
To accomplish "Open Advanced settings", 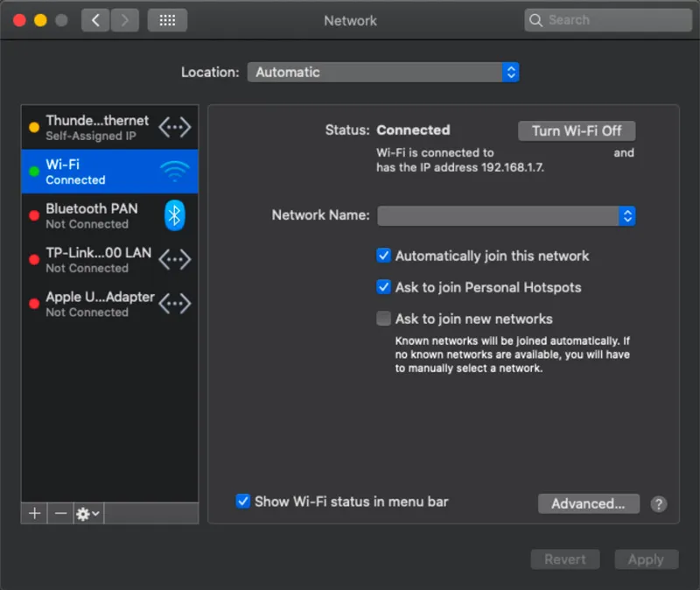I will [588, 504].
